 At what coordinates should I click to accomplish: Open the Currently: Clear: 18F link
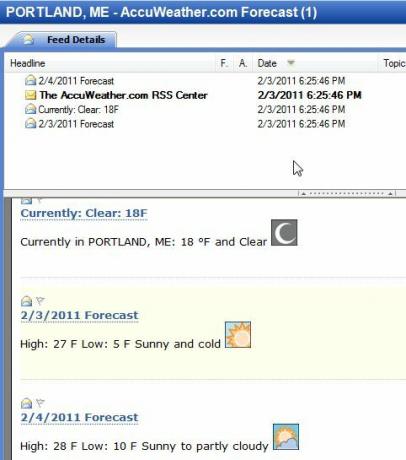(x=84, y=213)
